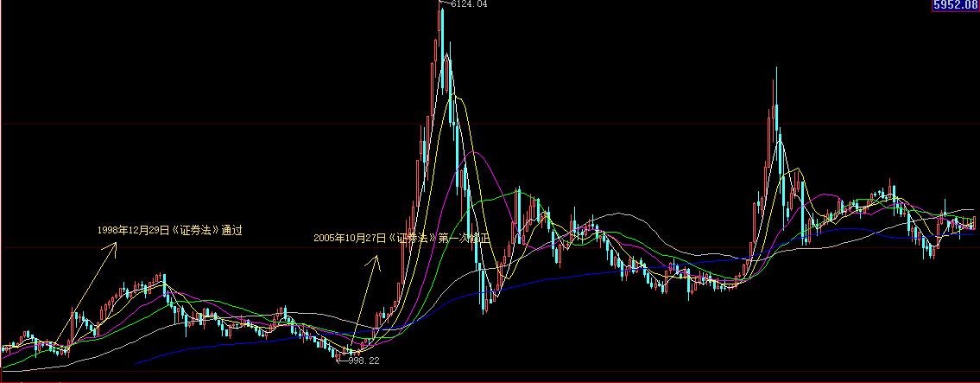
Task: Click the 998.22 low price label
Action: tap(363, 361)
